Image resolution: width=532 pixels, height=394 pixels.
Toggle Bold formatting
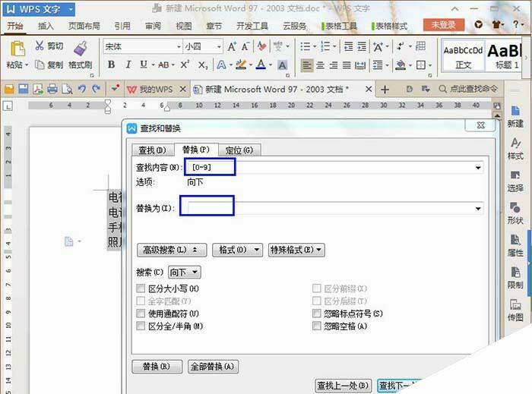coord(111,65)
